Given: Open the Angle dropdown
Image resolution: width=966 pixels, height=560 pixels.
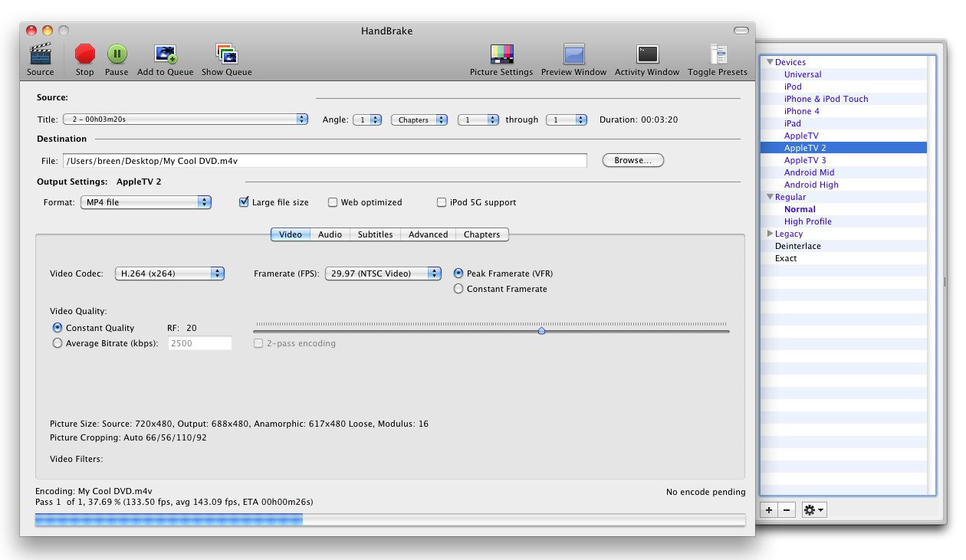Looking at the screenshot, I should (x=367, y=120).
